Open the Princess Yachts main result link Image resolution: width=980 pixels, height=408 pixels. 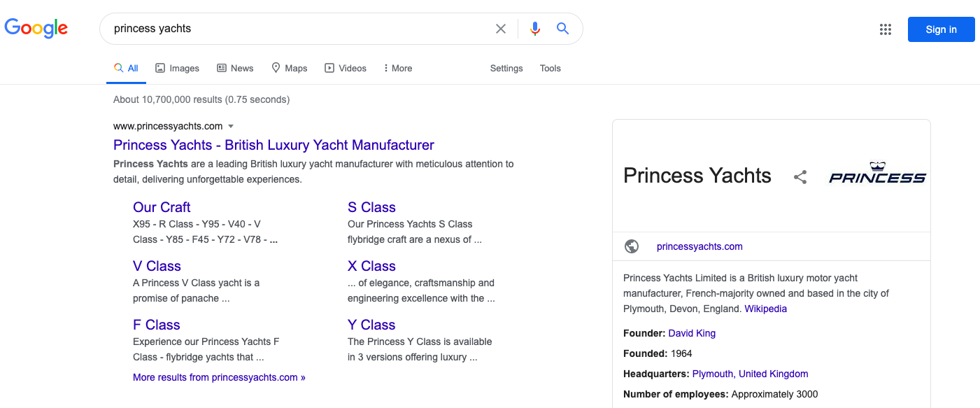pyautogui.click(x=274, y=146)
